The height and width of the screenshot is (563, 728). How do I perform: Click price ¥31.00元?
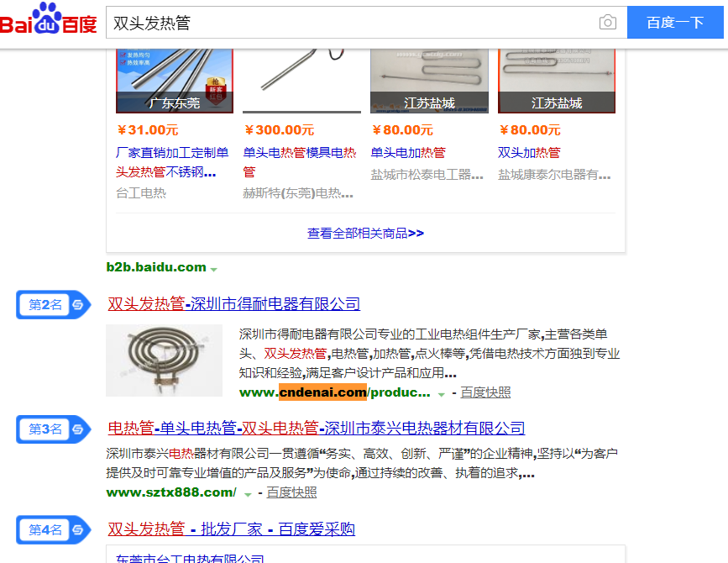click(148, 130)
